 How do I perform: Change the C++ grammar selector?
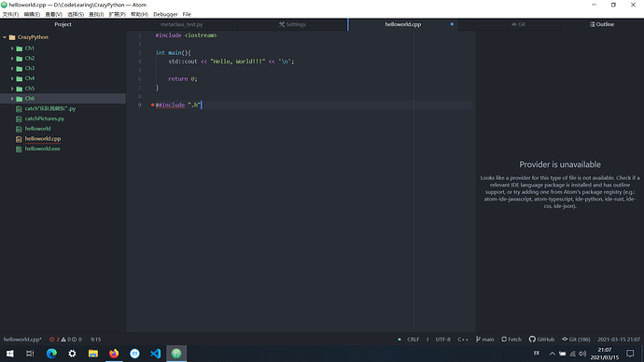coord(463,340)
